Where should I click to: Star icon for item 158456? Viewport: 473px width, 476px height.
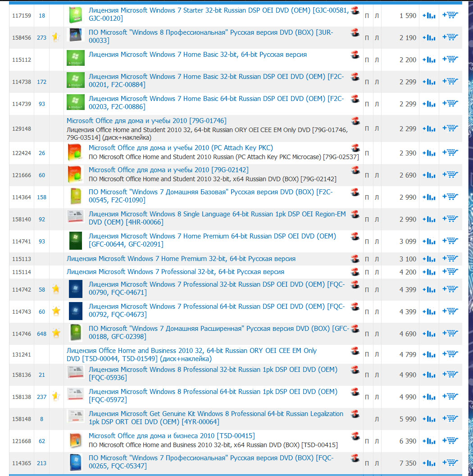click(x=55, y=37)
